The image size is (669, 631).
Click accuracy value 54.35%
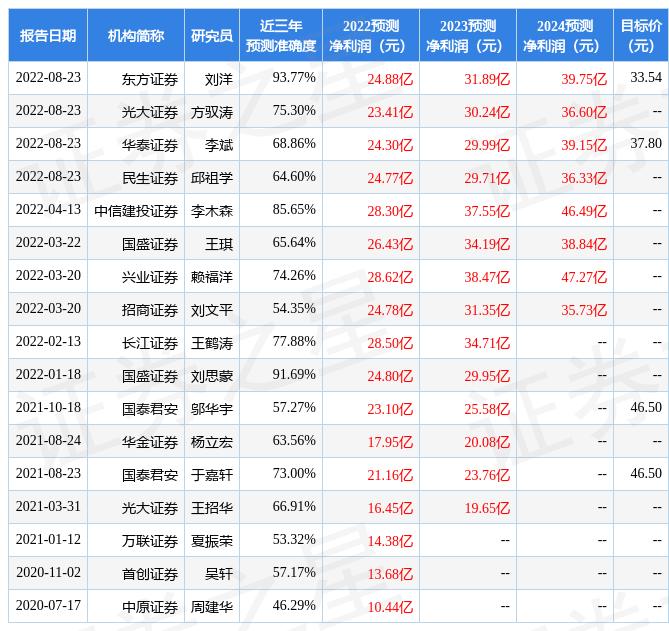tap(294, 308)
